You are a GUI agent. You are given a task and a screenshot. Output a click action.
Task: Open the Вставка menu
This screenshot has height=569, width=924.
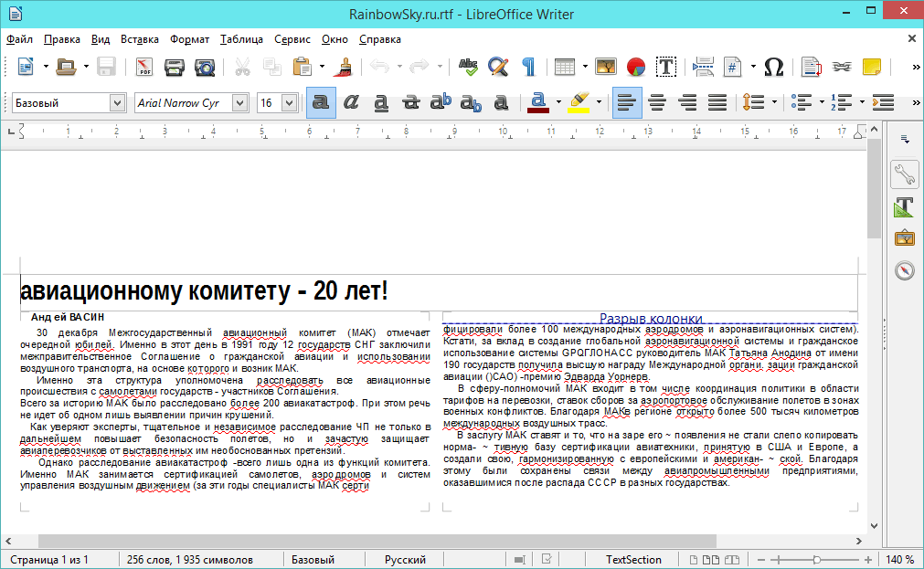point(140,39)
